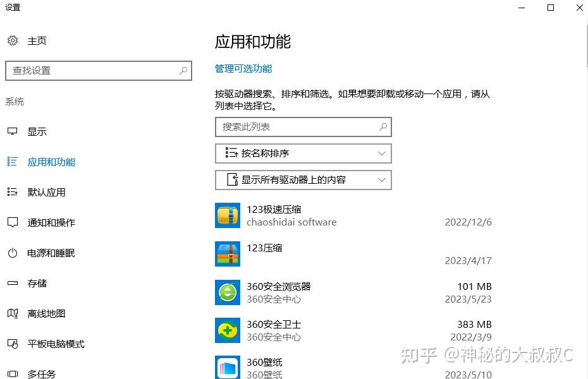Viewport: 588px width, 379px height.
Task: Click the 通知和操作 sidebar icon
Action: (13, 222)
